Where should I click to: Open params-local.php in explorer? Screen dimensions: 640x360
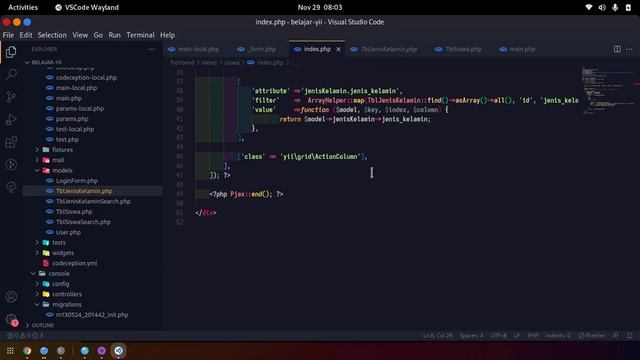[x=93, y=109]
